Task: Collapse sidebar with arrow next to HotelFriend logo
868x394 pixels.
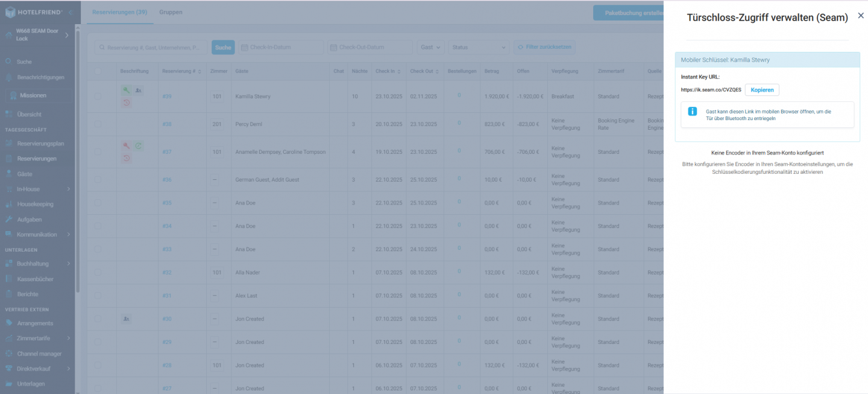Action: pos(70,12)
